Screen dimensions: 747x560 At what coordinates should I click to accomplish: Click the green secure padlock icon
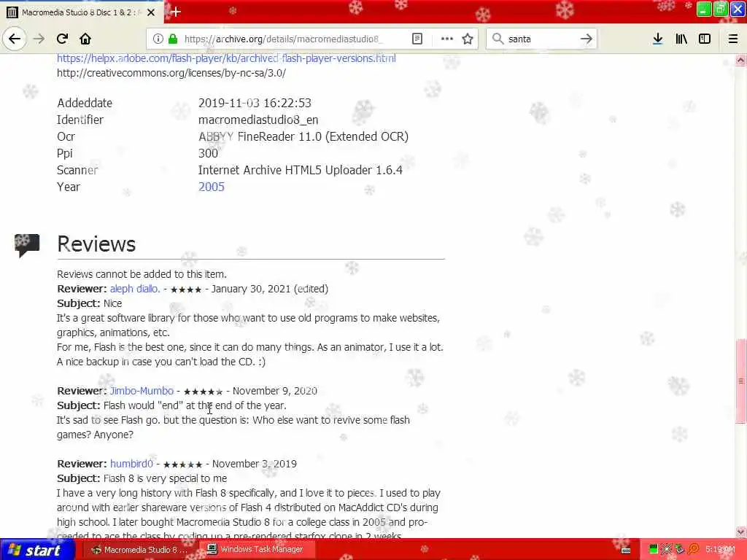(173, 39)
